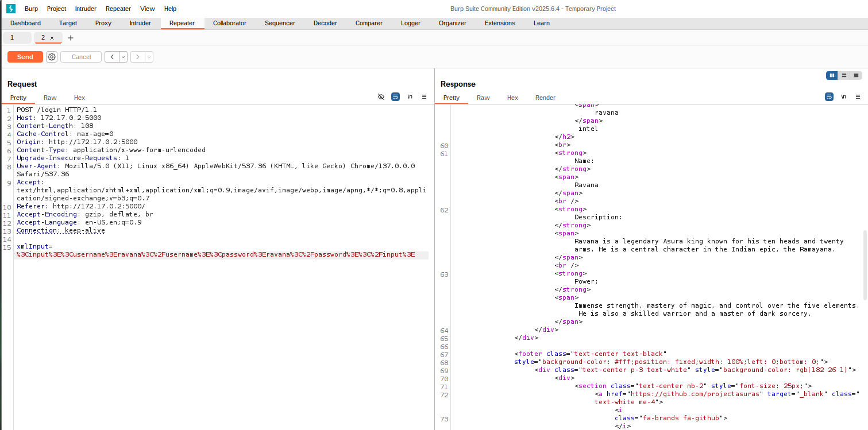This screenshot has width=868, height=430.
Task: Open Response pane hamburger options menu
Action: pyautogui.click(x=858, y=97)
